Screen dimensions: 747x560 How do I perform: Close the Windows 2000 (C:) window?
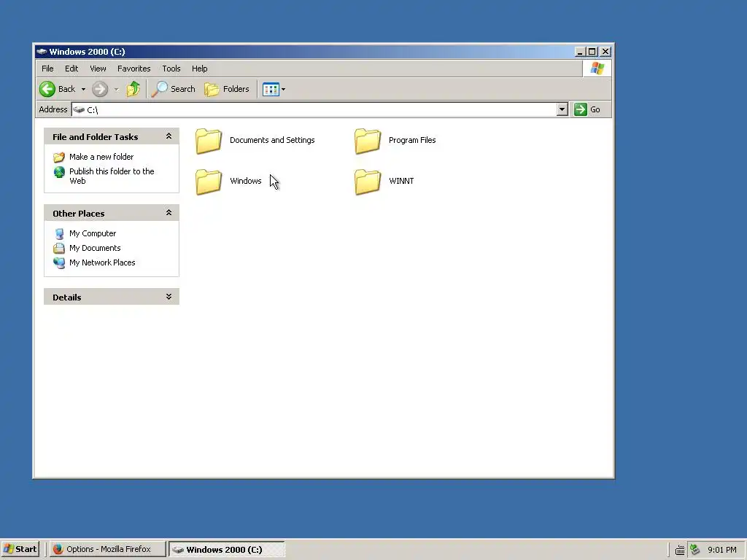click(x=605, y=52)
